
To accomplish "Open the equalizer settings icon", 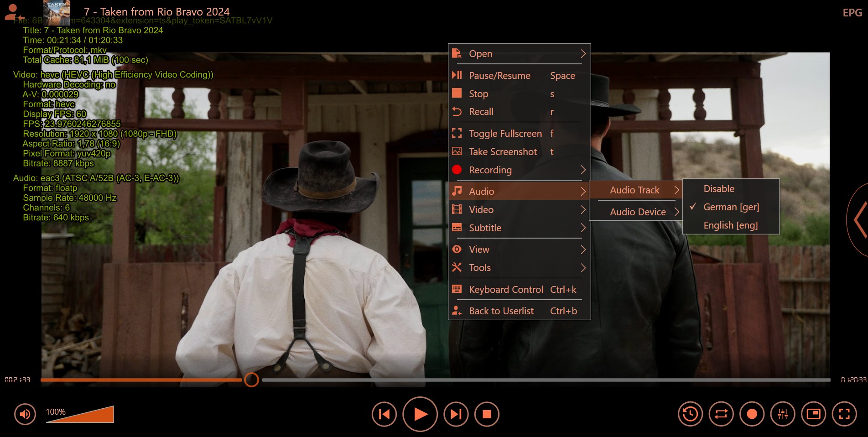I will 783,414.
